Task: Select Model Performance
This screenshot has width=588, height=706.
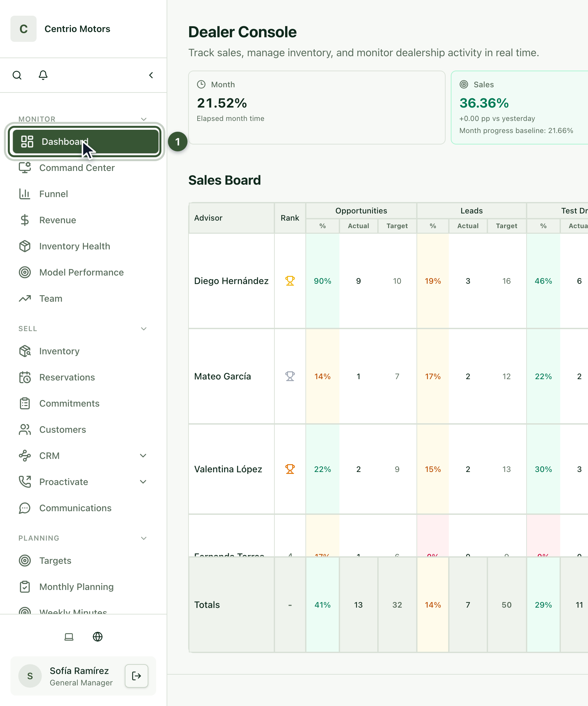Action: (83, 272)
